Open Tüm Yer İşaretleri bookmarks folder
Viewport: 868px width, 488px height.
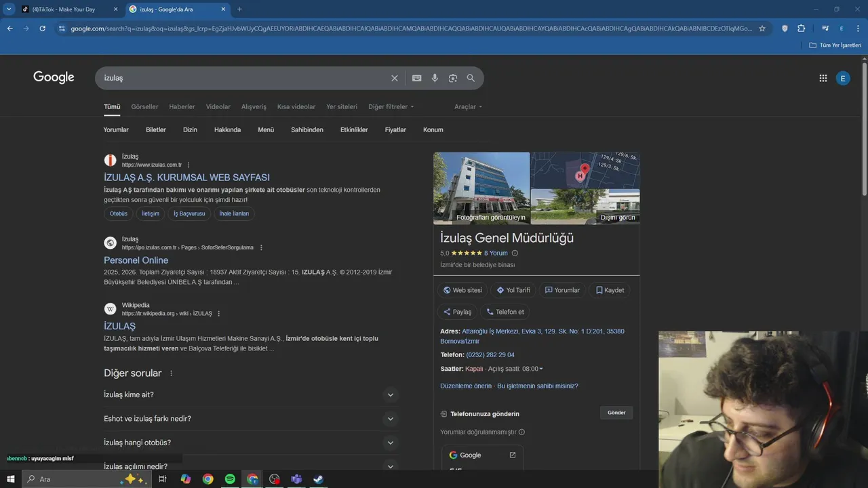835,45
